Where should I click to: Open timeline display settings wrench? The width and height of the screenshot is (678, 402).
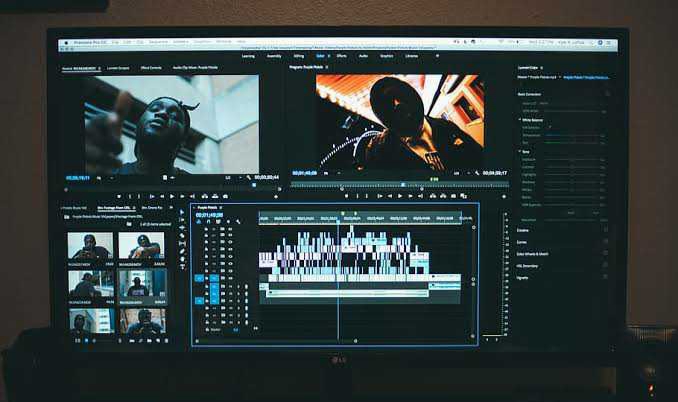tap(238, 222)
